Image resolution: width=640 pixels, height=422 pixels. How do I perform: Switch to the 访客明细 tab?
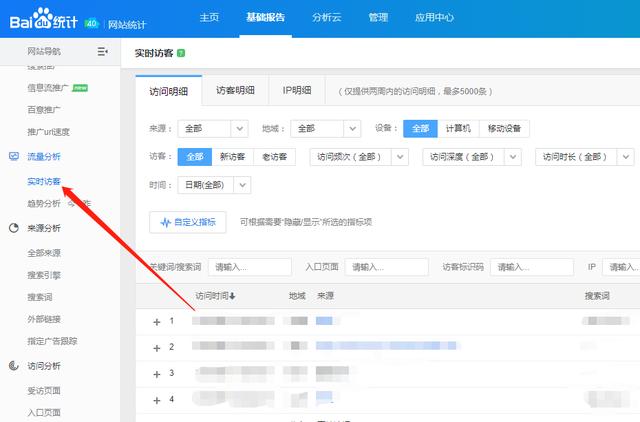235,90
